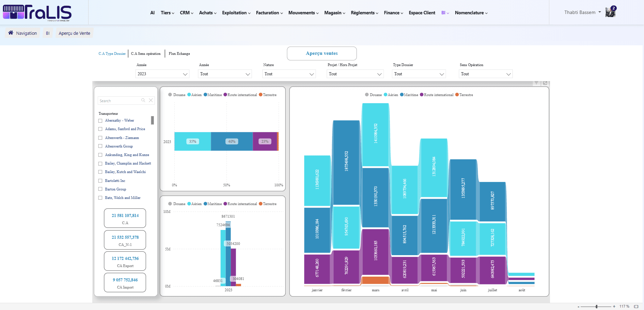The image size is (644, 310).
Task: Expand the Type Dossier dropdown
Action: tap(419, 74)
